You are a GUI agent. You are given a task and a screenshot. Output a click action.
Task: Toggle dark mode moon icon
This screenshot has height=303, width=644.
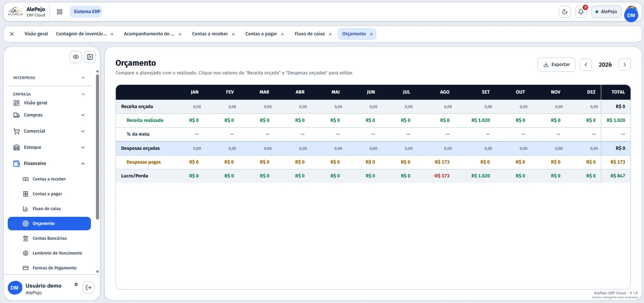(565, 12)
